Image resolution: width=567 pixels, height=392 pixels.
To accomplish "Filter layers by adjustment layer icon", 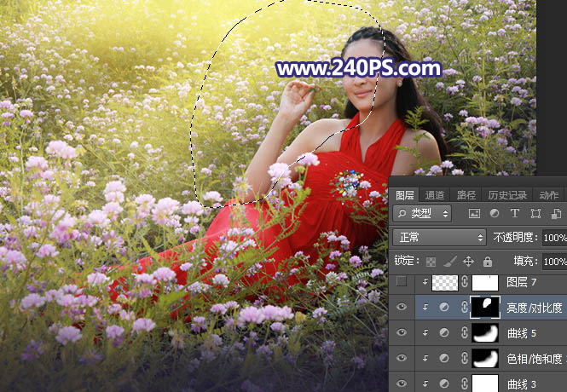I will pos(495,213).
